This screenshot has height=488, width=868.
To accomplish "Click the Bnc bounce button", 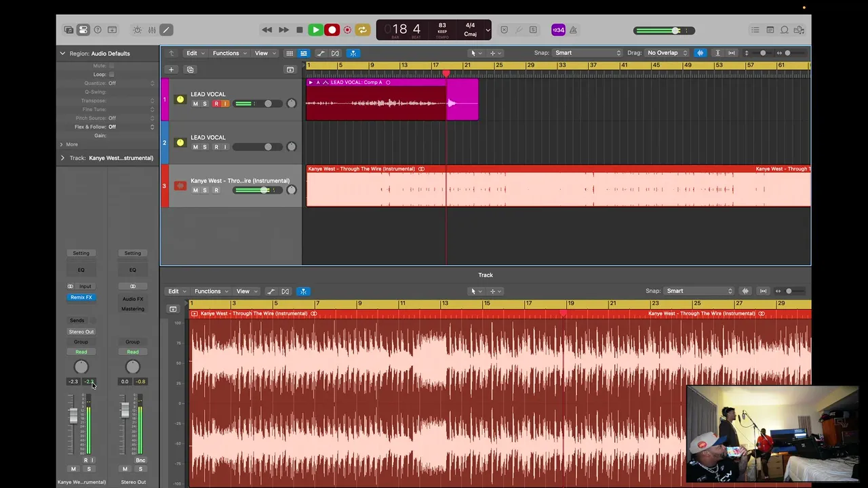I will (140, 460).
